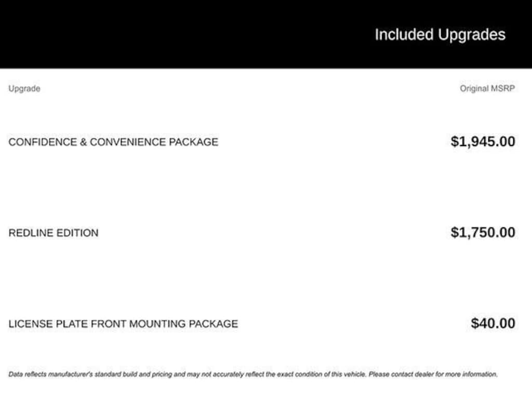
Task: Select the License Plate Front Mounting Package label
Action: pyautogui.click(x=123, y=324)
